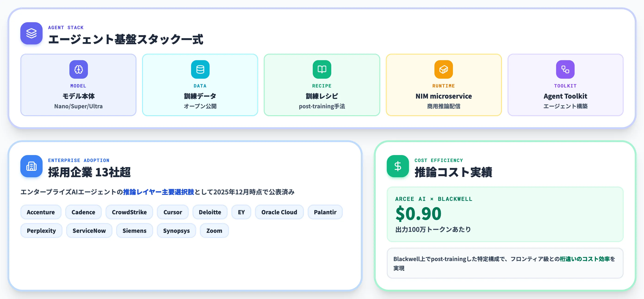644x299 pixels.
Task: Click the Agent Stack layers icon
Action: point(31,33)
